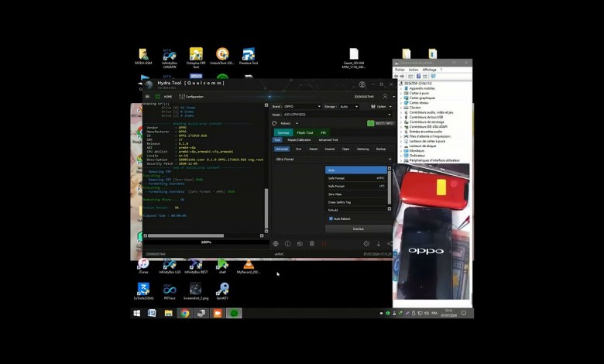604x364 pixels.
Task: Open the Pandora Tool desktop shortcut
Action: pos(249,56)
